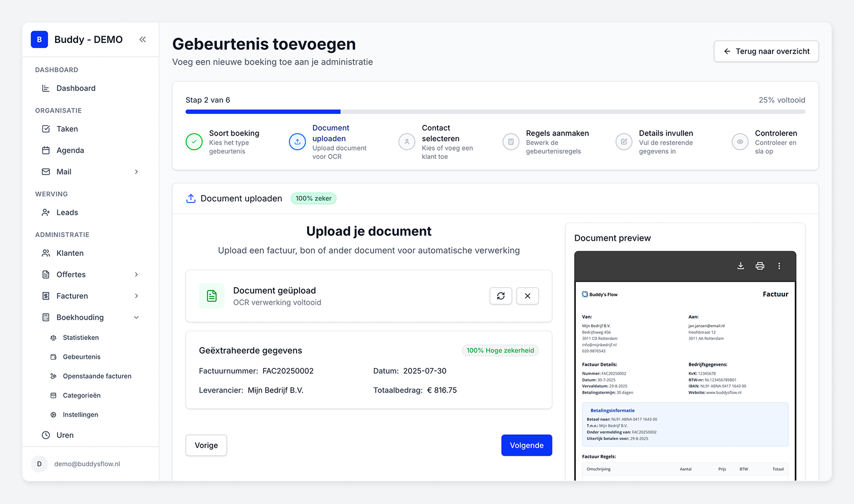Screen dimensions: 854x504
Task: Open the three-dot menu in document preview
Action: pyautogui.click(x=779, y=266)
